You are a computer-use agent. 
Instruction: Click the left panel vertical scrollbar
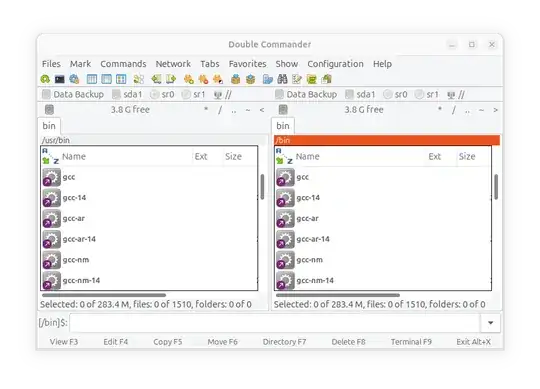pyautogui.click(x=262, y=187)
